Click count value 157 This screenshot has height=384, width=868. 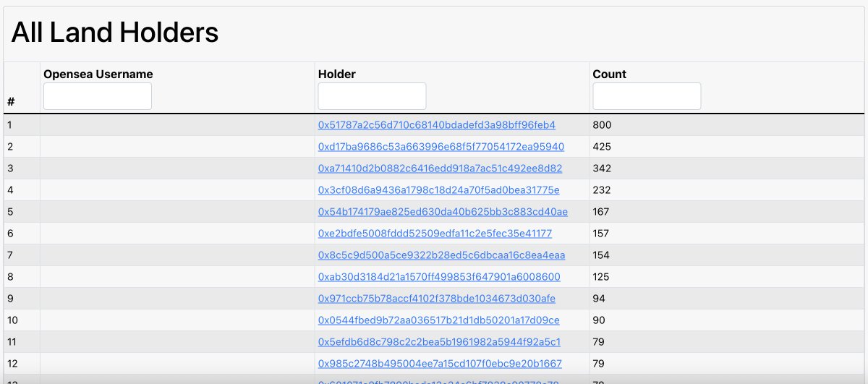601,234
